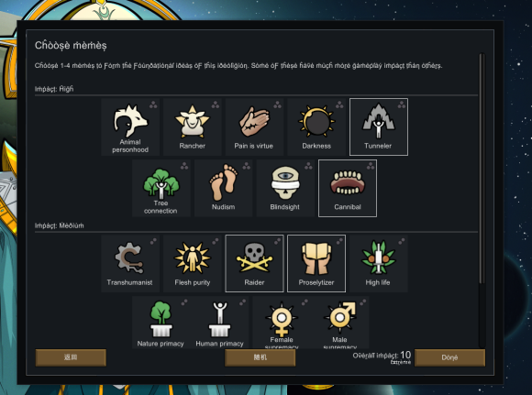The width and height of the screenshot is (532, 395).
Task: Select the Female supremacy meme
Action: 282,323
